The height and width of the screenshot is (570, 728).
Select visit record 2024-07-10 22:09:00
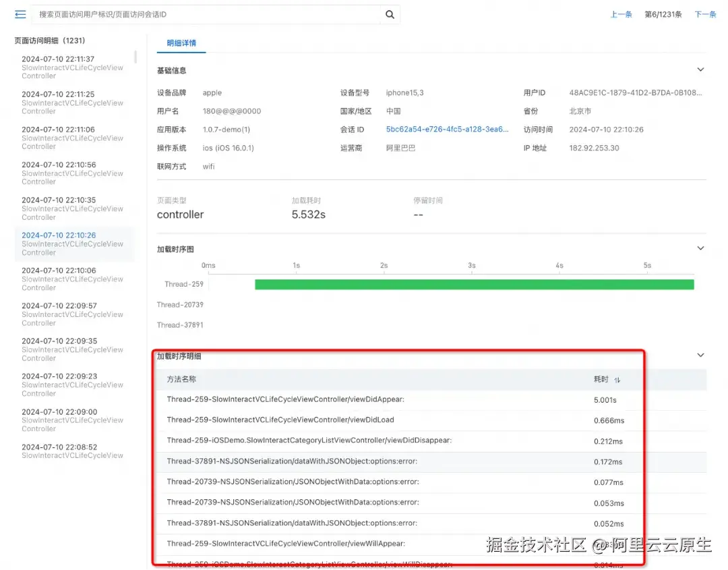pos(74,420)
